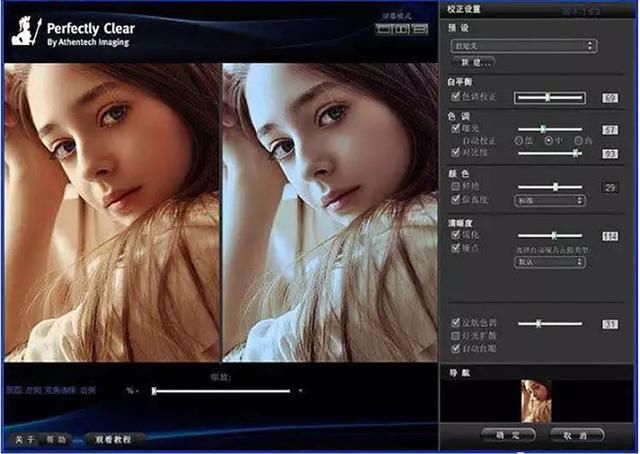This screenshot has width=640, height=454.
Task: Select the top-bottom split screen mode icon
Action: [x=420, y=29]
